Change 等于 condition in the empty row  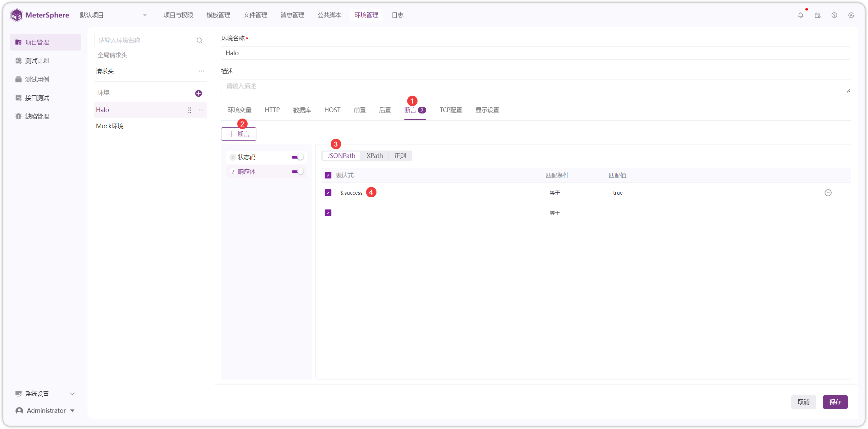[555, 213]
